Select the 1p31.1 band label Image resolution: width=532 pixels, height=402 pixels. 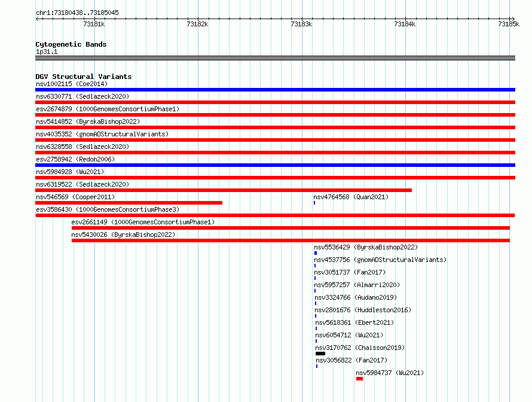click(47, 51)
